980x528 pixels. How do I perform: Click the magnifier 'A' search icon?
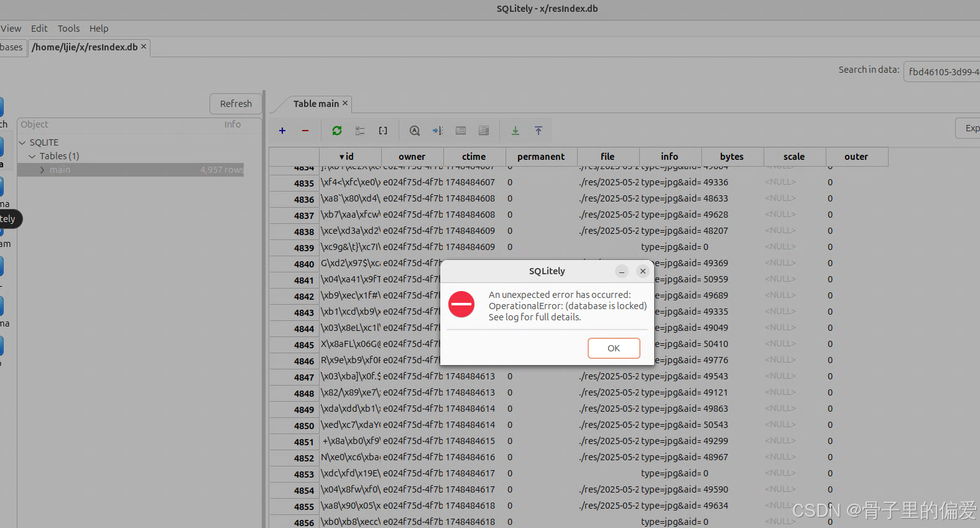415,131
